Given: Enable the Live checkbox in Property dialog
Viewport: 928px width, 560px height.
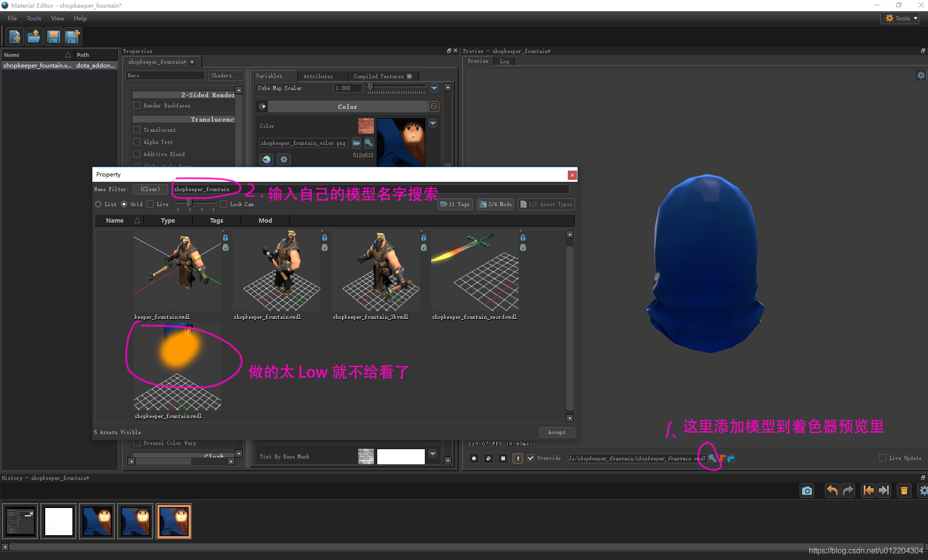Looking at the screenshot, I should pyautogui.click(x=150, y=204).
